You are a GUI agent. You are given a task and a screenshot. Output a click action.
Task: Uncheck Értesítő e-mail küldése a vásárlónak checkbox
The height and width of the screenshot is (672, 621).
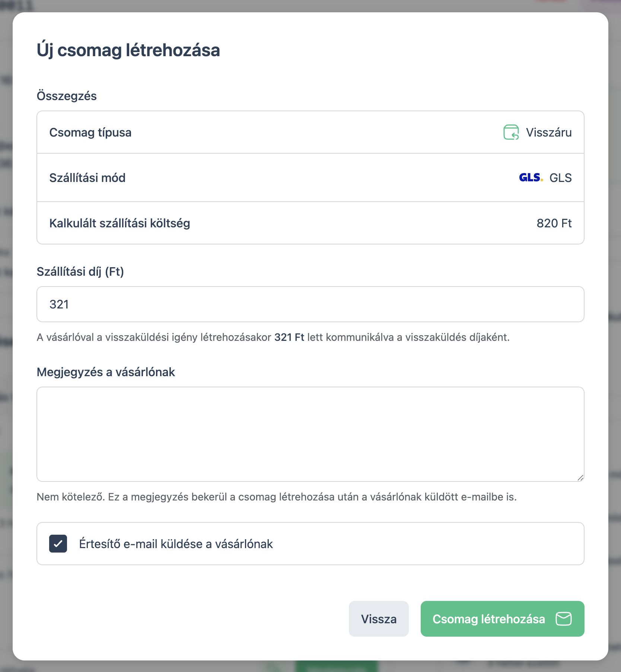(58, 544)
